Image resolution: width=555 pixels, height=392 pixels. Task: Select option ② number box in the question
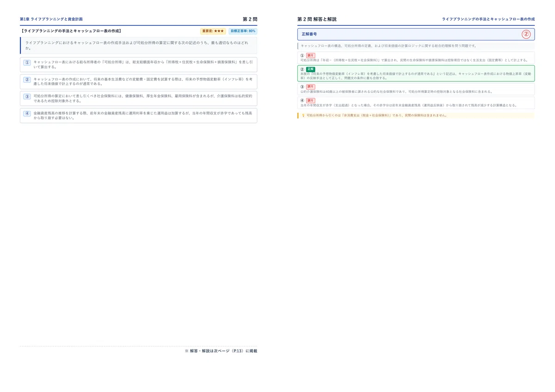[x=27, y=80]
